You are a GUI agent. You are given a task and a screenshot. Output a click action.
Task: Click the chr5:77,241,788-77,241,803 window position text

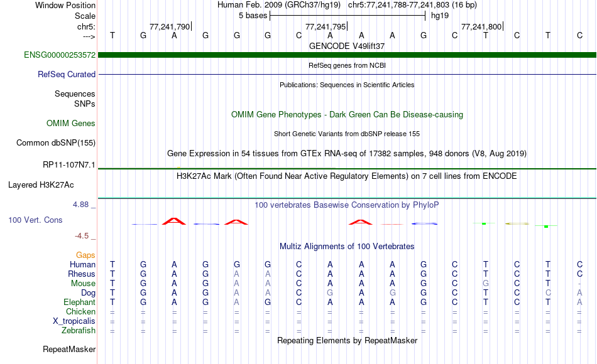tap(412, 5)
